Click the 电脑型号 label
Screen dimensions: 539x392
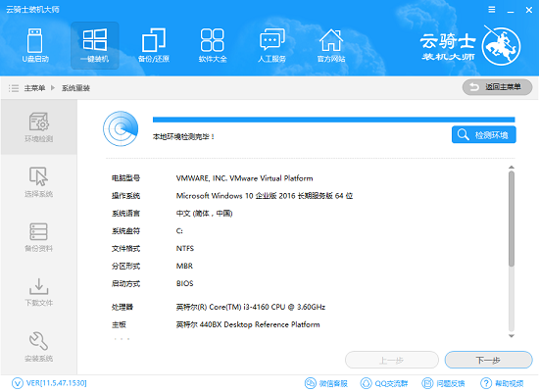coord(125,178)
